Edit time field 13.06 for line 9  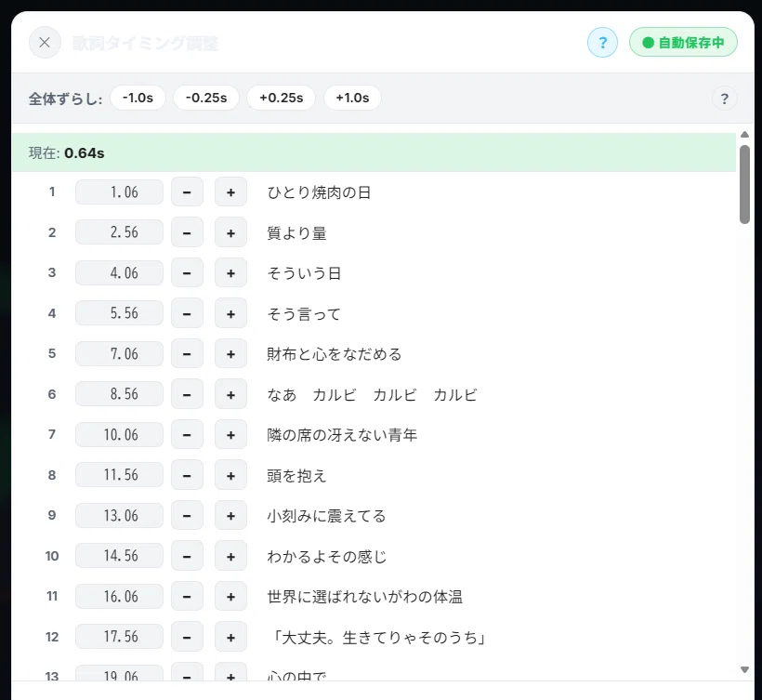pos(119,515)
